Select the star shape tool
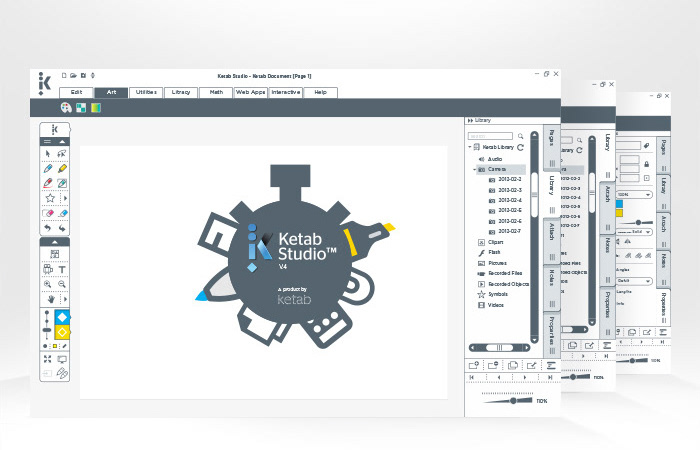This screenshot has width=700, height=450. click(x=50, y=198)
